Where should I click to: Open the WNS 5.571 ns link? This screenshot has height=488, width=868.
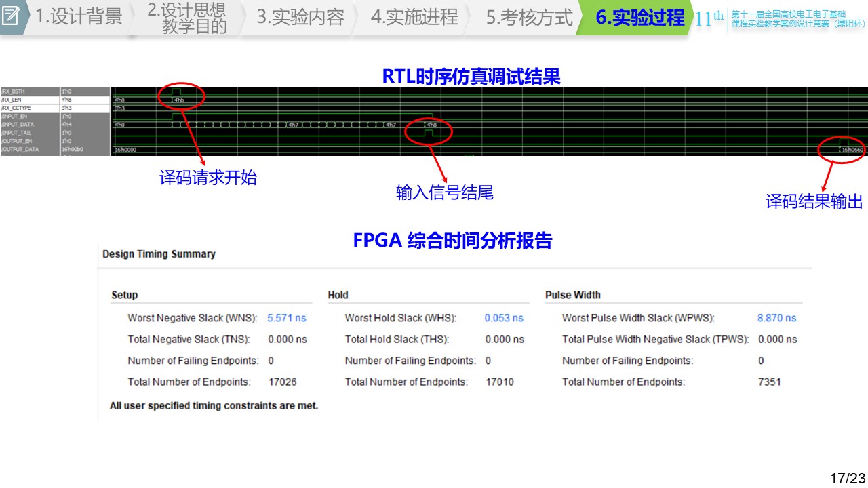click(286, 318)
